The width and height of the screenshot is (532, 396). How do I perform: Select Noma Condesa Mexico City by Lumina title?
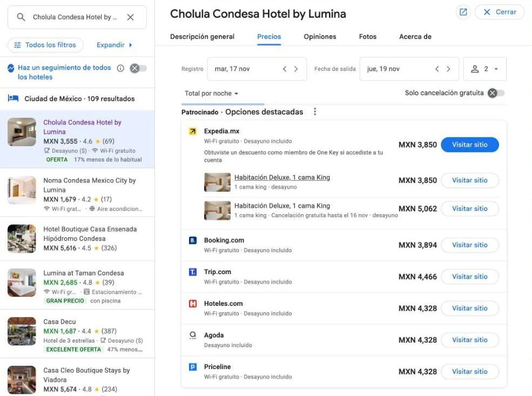click(x=89, y=185)
